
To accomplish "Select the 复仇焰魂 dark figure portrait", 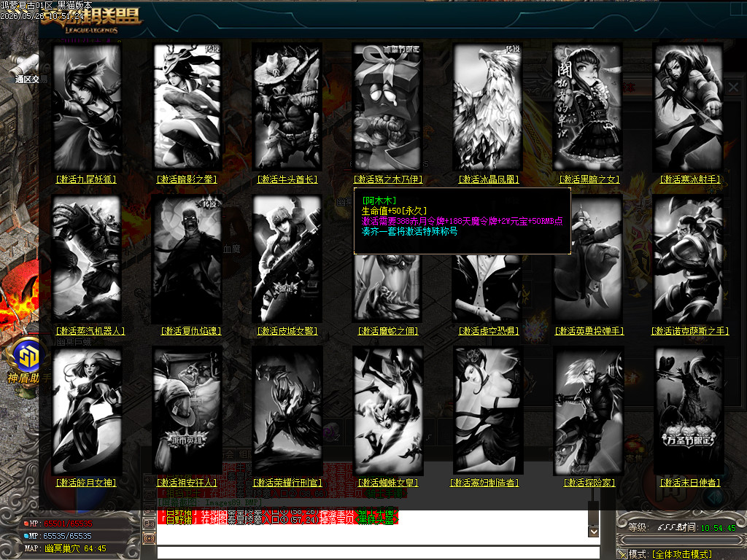I will pos(187,260).
